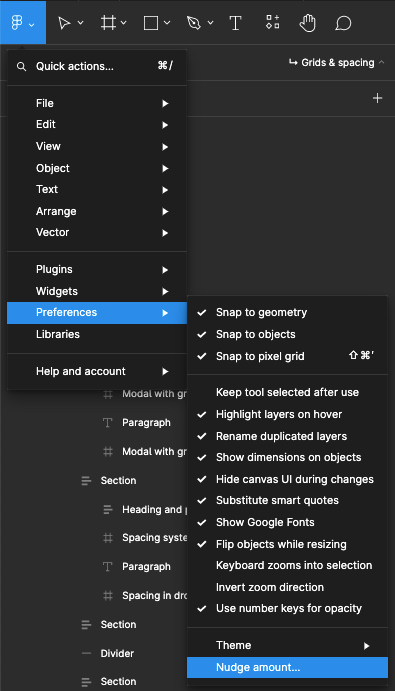This screenshot has width=395, height=691.
Task: Open the Arrange submenu
Action: click(97, 211)
